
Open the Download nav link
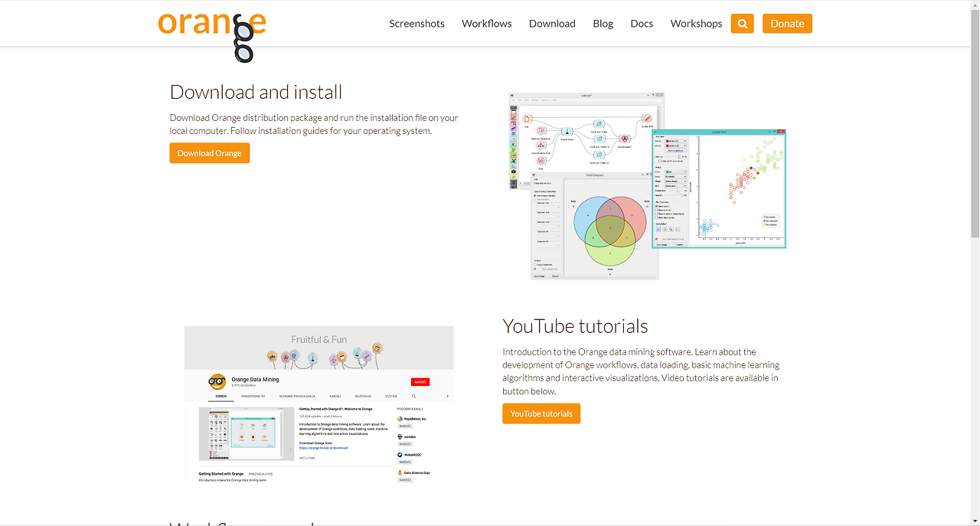tap(552, 24)
